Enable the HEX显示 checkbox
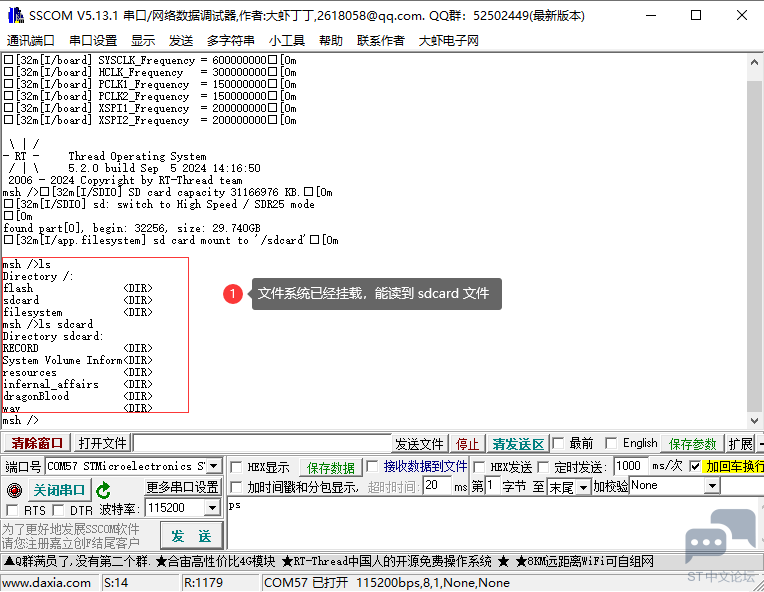 click(x=236, y=467)
